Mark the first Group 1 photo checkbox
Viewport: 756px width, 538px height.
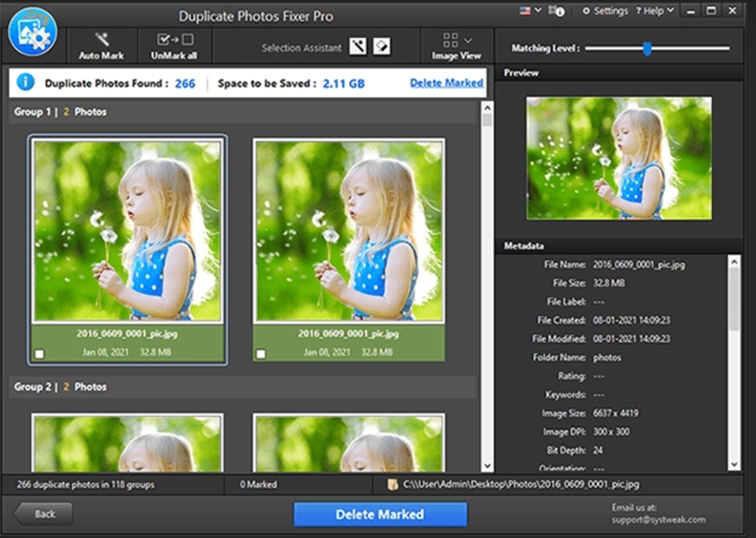tap(39, 354)
